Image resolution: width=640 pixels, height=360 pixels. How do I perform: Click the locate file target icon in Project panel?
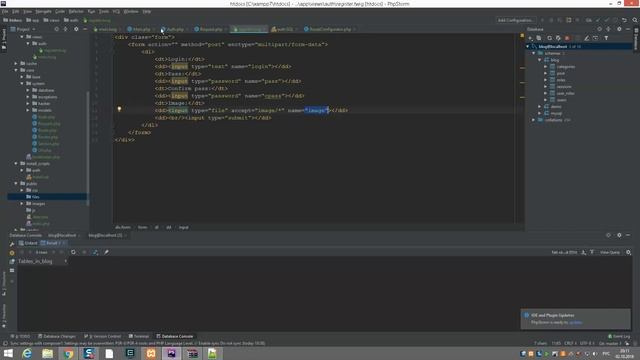[56, 29]
